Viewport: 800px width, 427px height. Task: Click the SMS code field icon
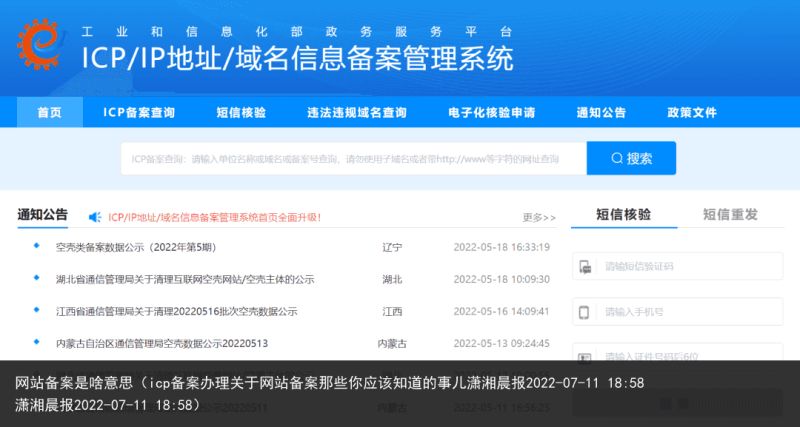click(x=585, y=266)
